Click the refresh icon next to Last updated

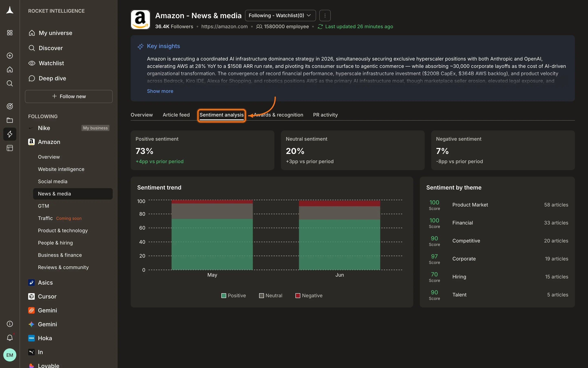tap(320, 27)
